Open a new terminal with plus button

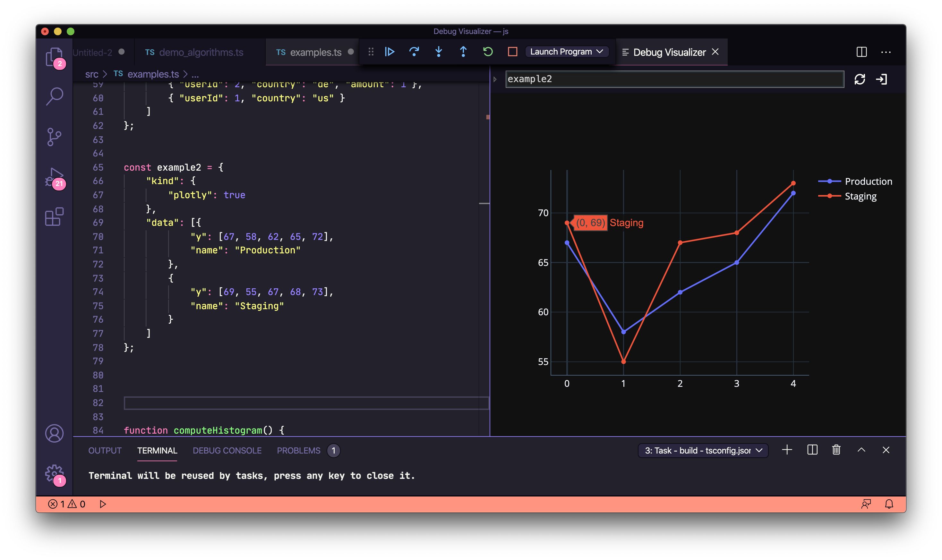pos(787,450)
